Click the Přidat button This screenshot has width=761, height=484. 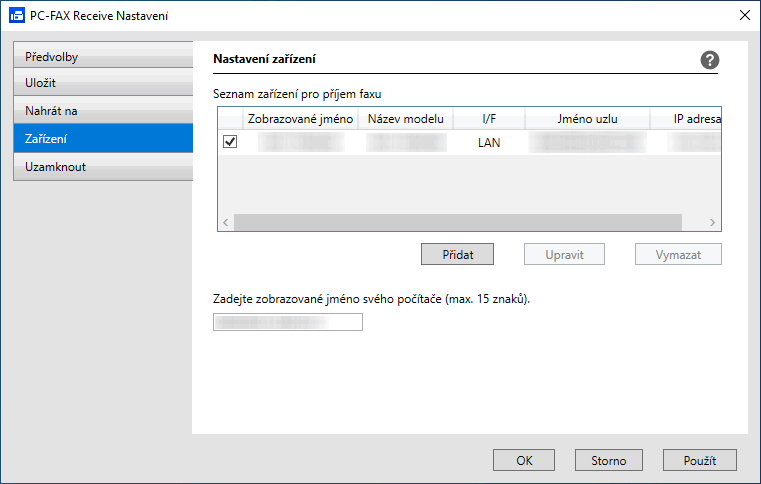[x=457, y=254]
